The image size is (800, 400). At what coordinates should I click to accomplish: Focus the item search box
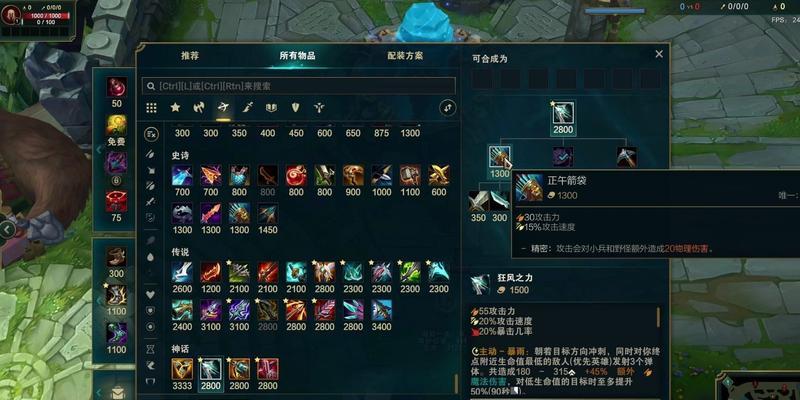[x=298, y=86]
